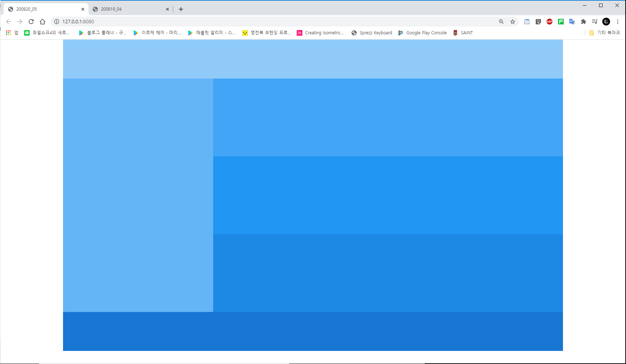Reload the current page
626x364 pixels.
click(x=31, y=22)
